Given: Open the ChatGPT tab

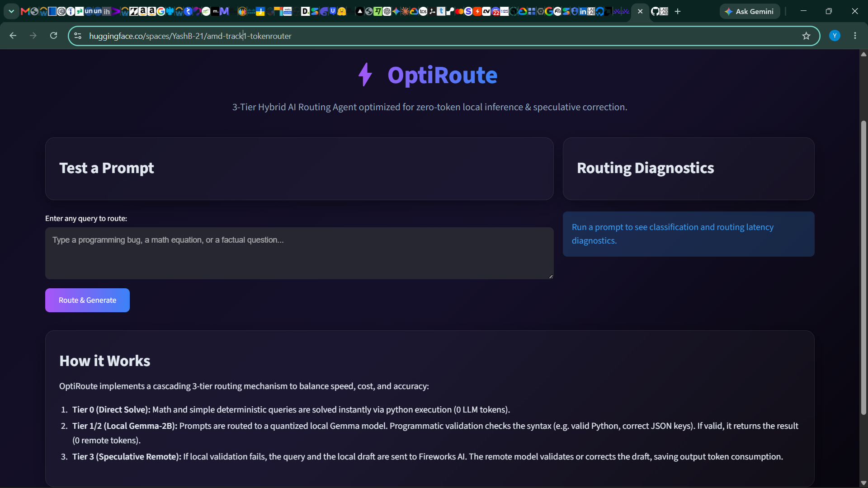Looking at the screenshot, I should 387,11.
